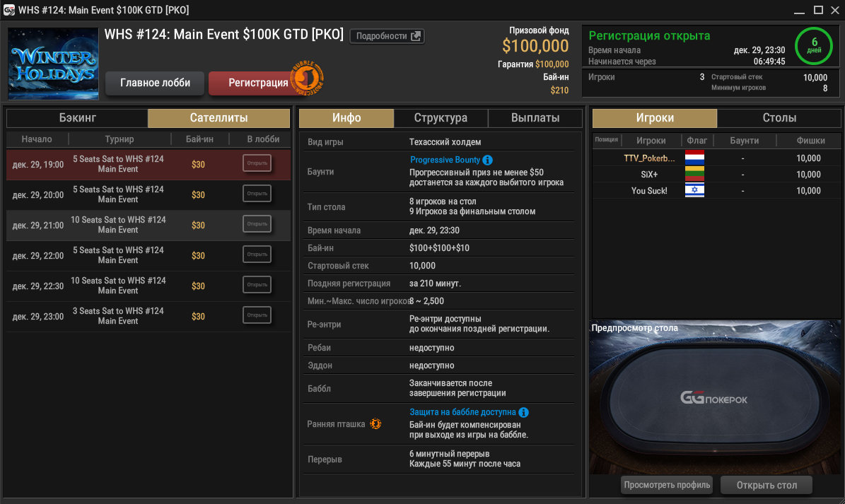Click the info icon beside Защита на баббле доступна
Image resolution: width=845 pixels, height=504 pixels.
click(523, 411)
